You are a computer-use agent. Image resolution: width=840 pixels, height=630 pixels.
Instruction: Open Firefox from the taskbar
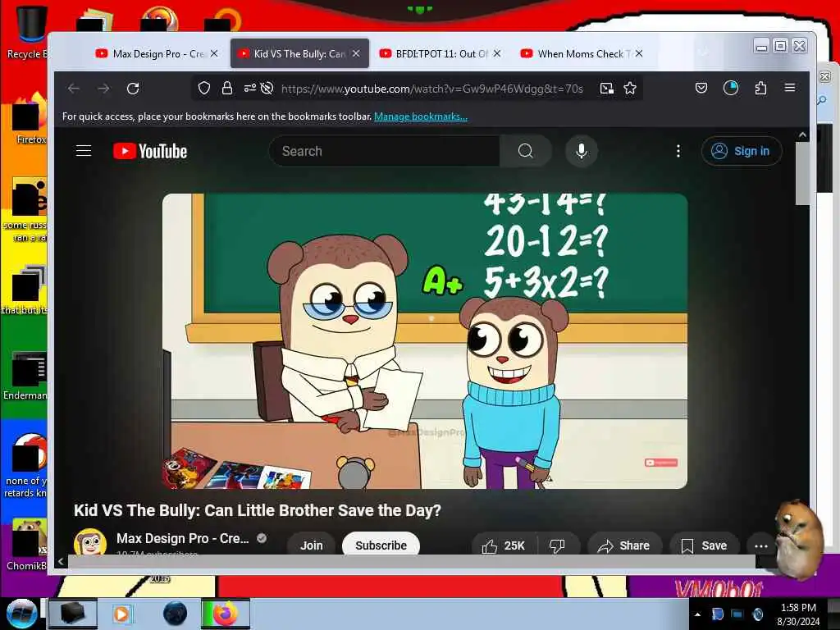coord(226,614)
